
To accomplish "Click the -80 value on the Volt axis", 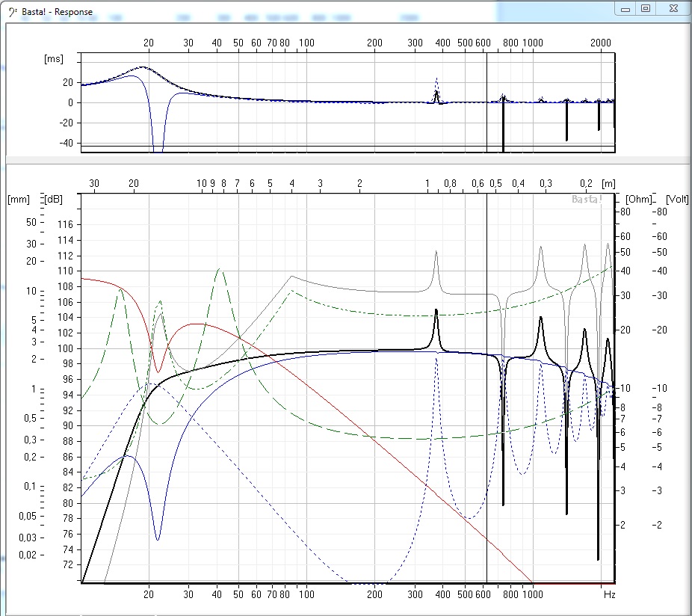I will point(660,212).
